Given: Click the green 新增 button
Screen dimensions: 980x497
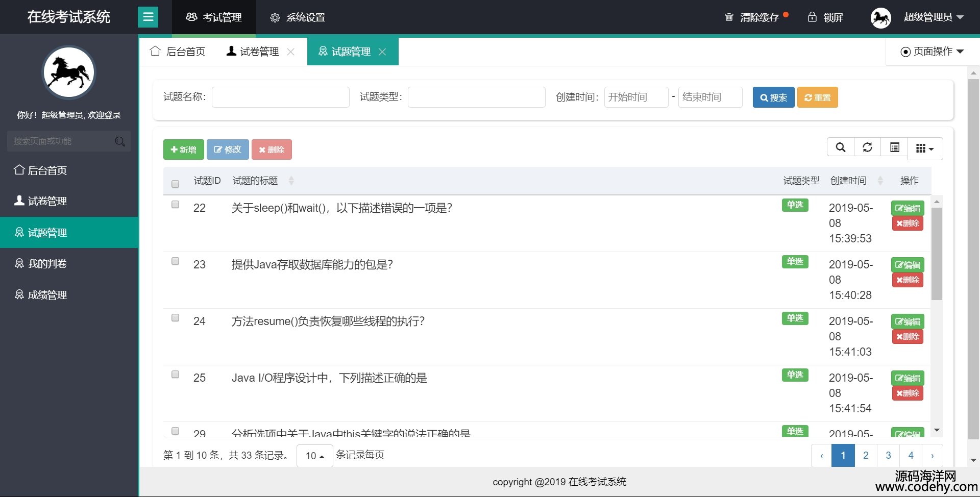Looking at the screenshot, I should 184,150.
